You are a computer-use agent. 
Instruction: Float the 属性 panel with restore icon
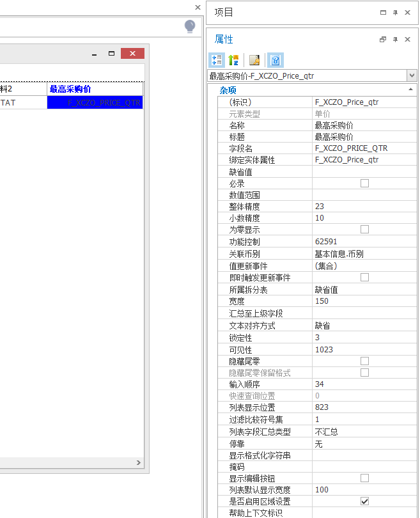(x=383, y=39)
